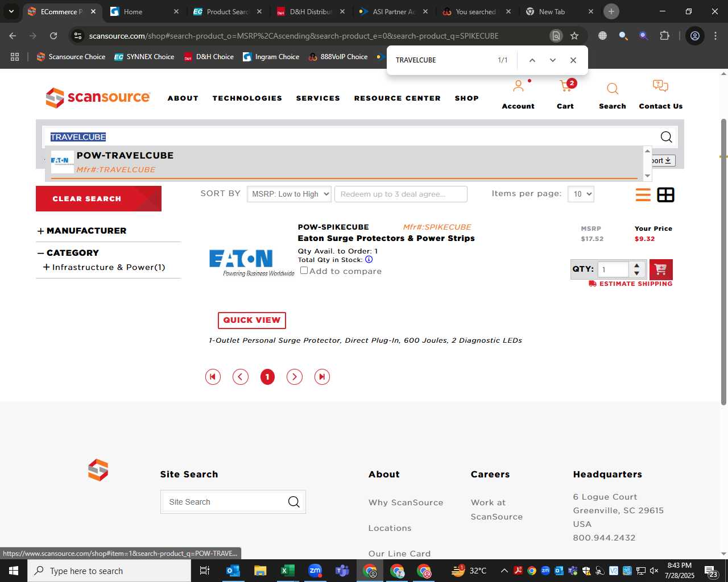Viewport: 728px width, 582px height.
Task: Click the page vertical scrollbar
Action: (x=723, y=261)
